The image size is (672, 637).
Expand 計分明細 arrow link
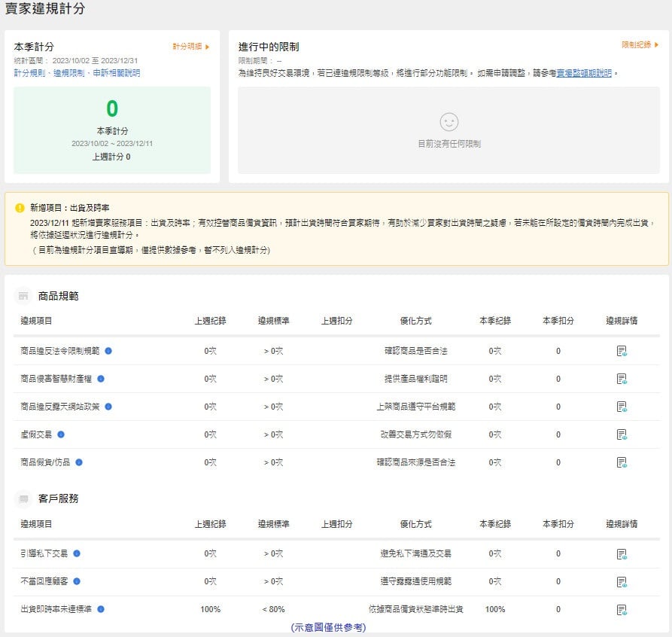(190, 47)
